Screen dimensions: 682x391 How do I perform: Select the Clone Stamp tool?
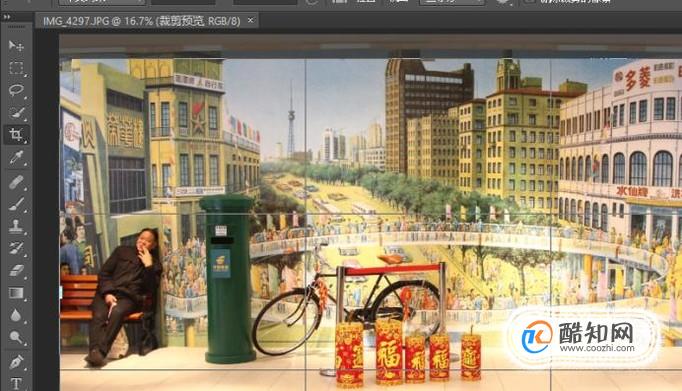16,226
